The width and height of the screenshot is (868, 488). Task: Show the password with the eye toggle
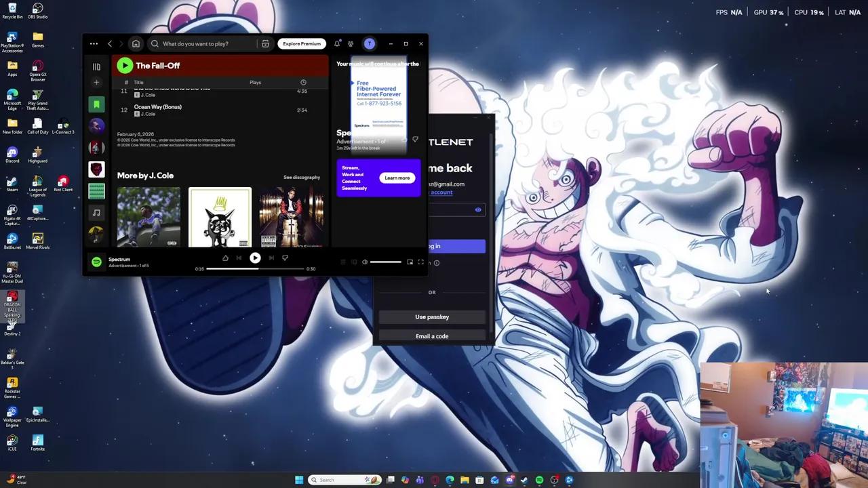coord(478,209)
